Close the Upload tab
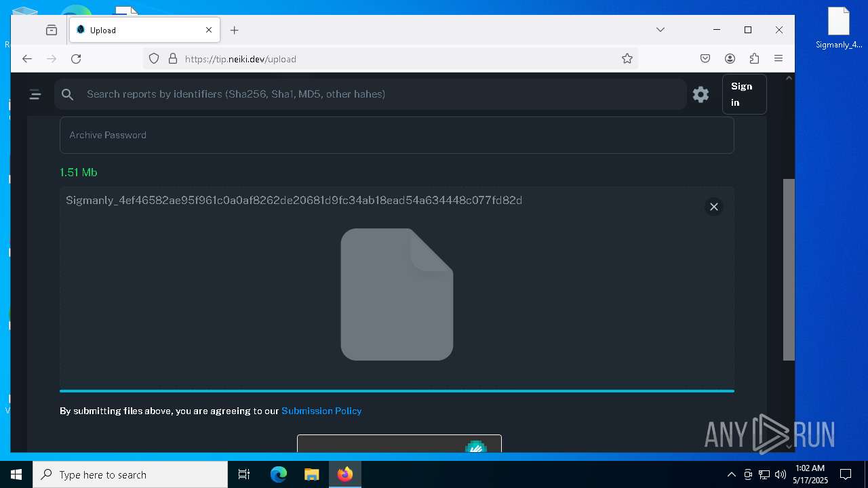The height and width of the screenshot is (488, 868). pos(209,30)
